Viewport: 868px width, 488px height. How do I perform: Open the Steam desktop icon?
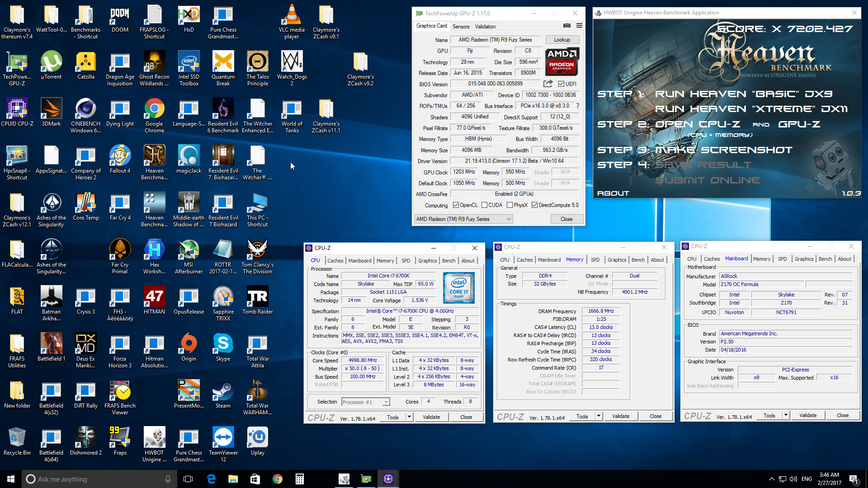(223, 395)
